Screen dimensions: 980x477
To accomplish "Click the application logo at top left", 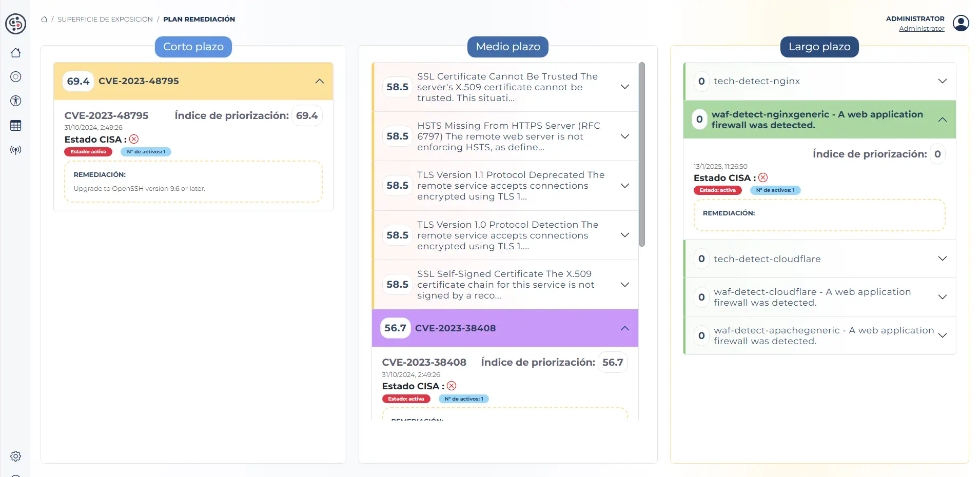I will pyautogui.click(x=16, y=24).
